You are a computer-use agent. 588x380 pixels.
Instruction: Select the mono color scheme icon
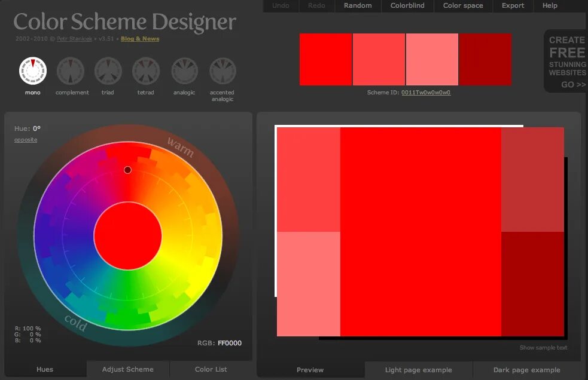pyautogui.click(x=32, y=69)
